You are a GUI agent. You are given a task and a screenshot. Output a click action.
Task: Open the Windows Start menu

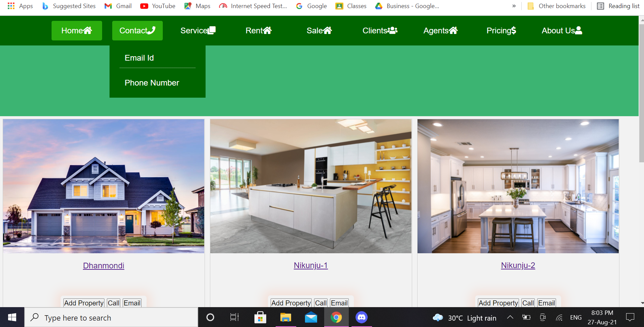point(12,317)
